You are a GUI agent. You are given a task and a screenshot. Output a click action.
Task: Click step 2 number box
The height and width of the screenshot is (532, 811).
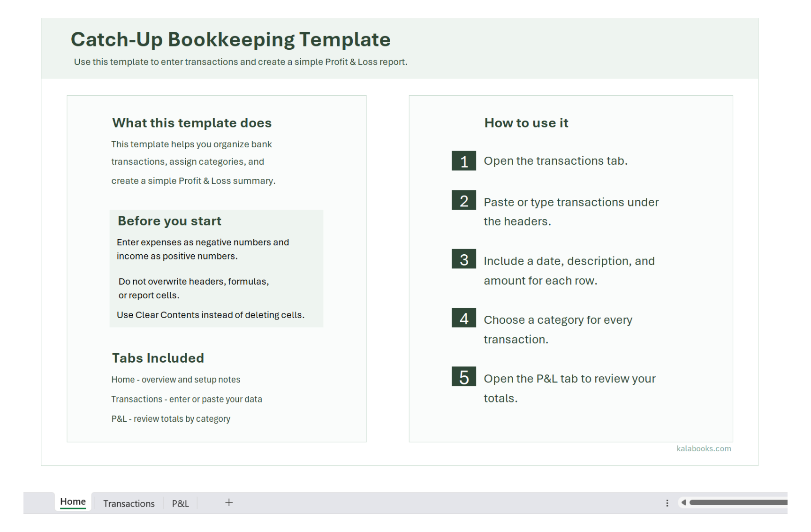point(464,200)
